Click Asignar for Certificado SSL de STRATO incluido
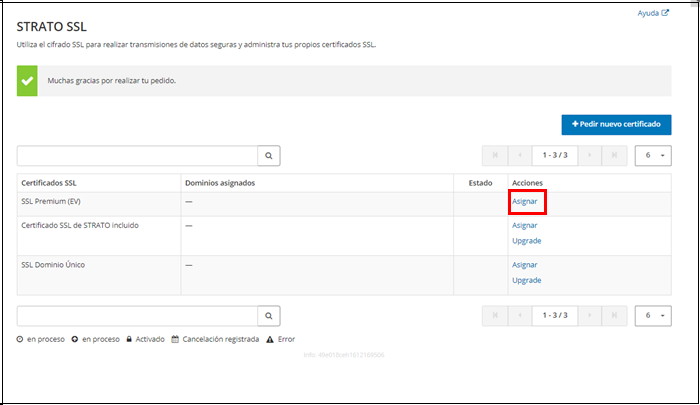Image resolution: width=700 pixels, height=405 pixels. (525, 225)
